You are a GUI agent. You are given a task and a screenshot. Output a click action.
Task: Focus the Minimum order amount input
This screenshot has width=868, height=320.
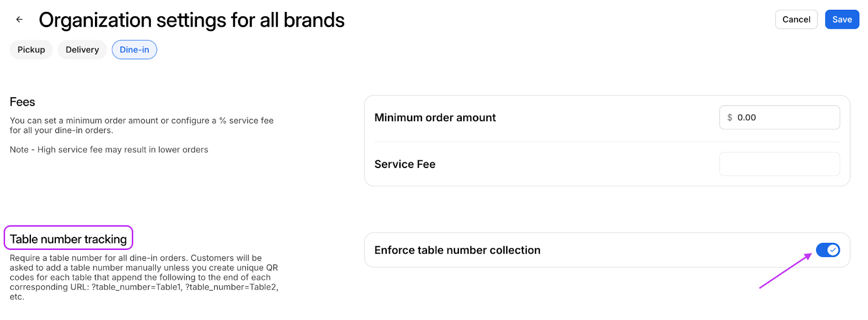(x=784, y=117)
